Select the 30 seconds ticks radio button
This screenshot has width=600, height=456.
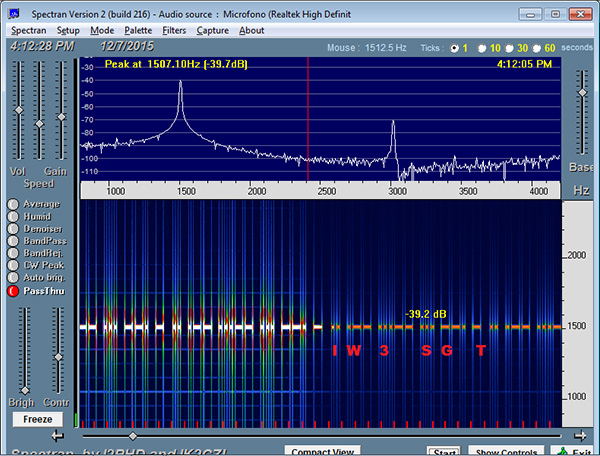509,48
